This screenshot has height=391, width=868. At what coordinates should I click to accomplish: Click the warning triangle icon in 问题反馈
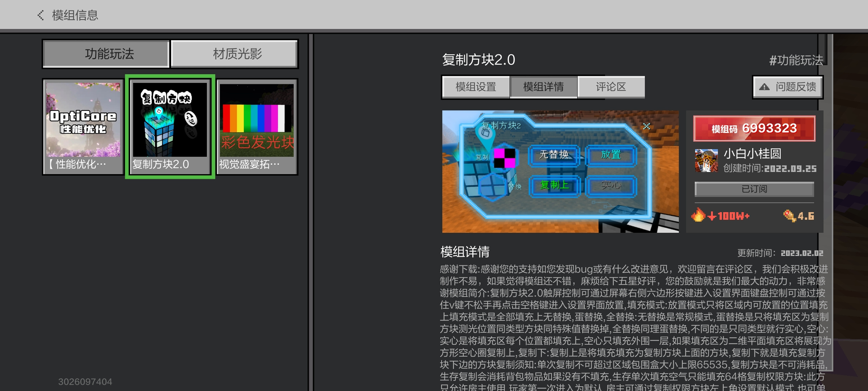pyautogui.click(x=764, y=87)
